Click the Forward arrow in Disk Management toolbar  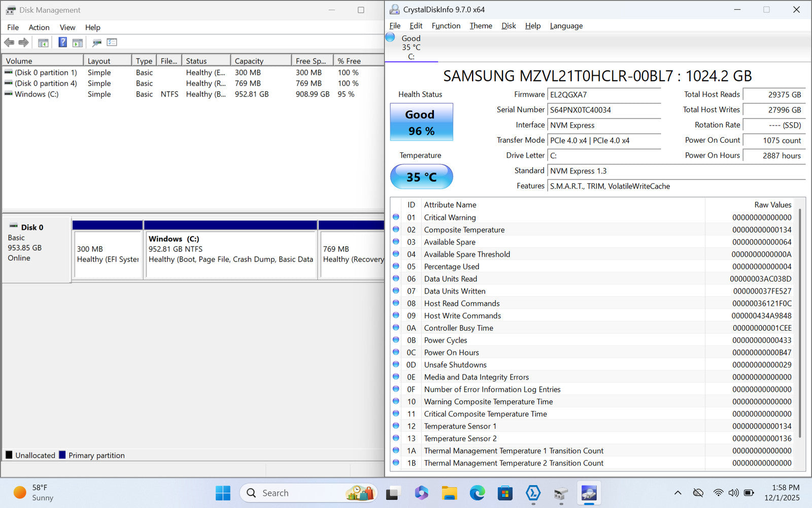23,43
